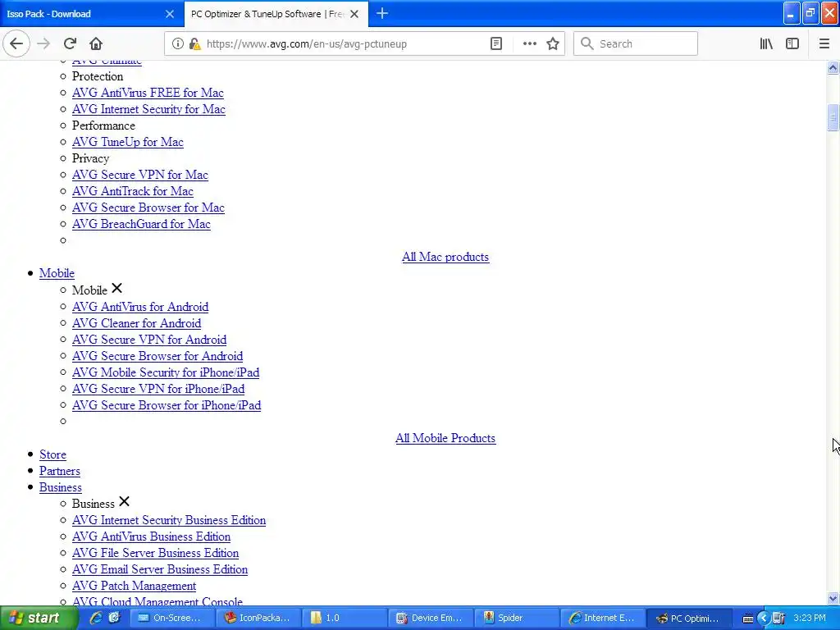Open AVG Secure Browser for iPhone/iPad

point(167,405)
